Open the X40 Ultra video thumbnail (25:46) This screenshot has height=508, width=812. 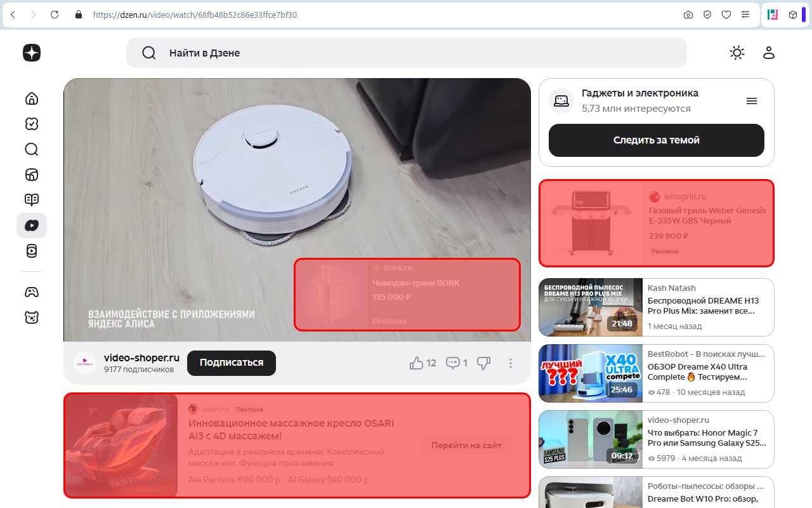pyautogui.click(x=590, y=373)
